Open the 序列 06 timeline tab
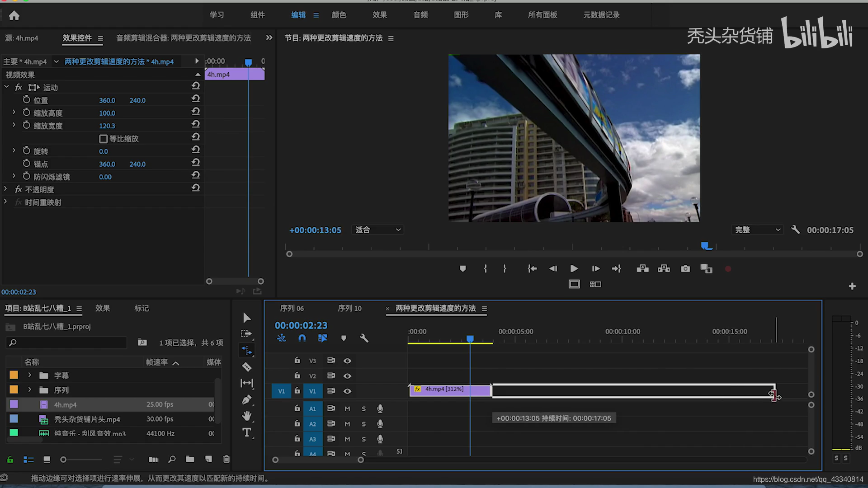868x488 pixels. tap(292, 308)
